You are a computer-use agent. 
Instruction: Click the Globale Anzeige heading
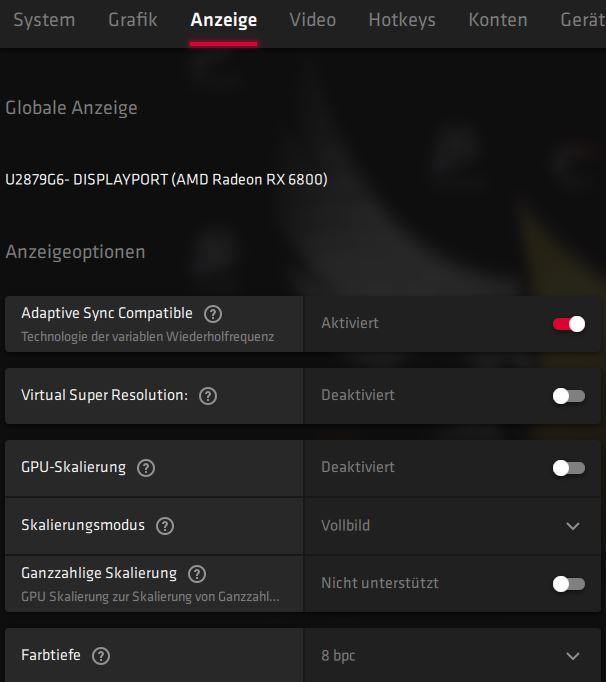[x=71, y=108]
